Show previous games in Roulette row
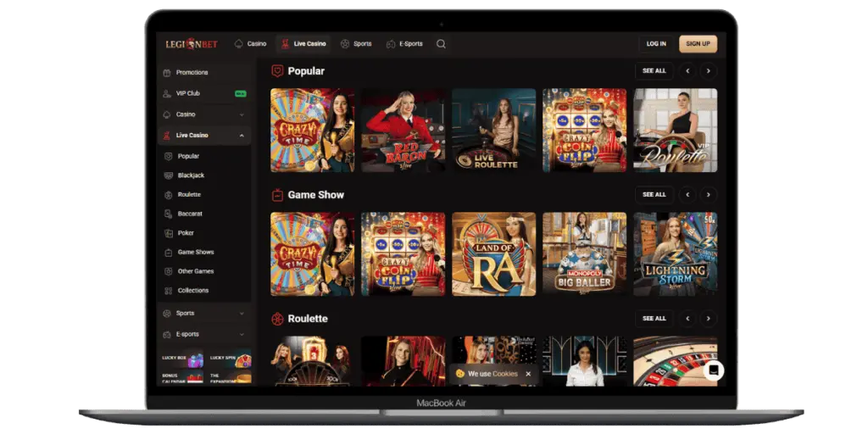Viewport: 868px width, 434px height. [687, 319]
